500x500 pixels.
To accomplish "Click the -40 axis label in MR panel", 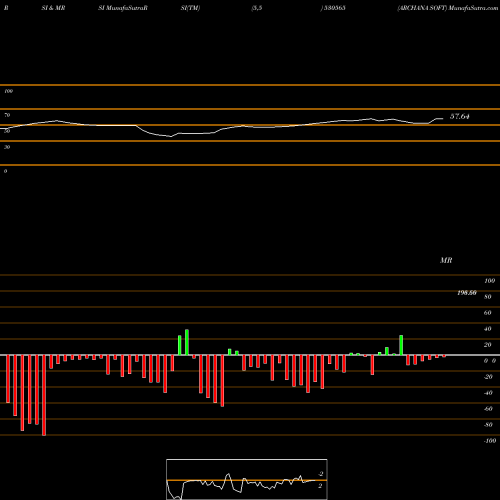I will (488, 393).
